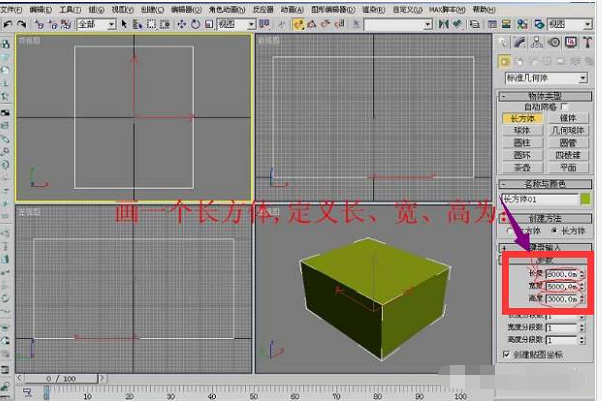This screenshot has width=602, height=401.
Task: Open the reference coordinate 视图 dropdown
Action: point(236,25)
